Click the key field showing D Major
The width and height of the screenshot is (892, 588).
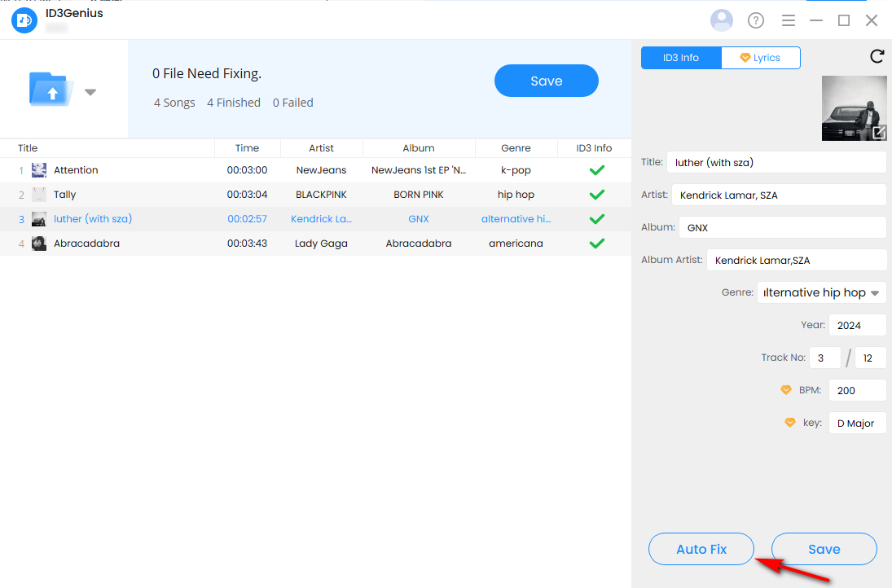[857, 423]
